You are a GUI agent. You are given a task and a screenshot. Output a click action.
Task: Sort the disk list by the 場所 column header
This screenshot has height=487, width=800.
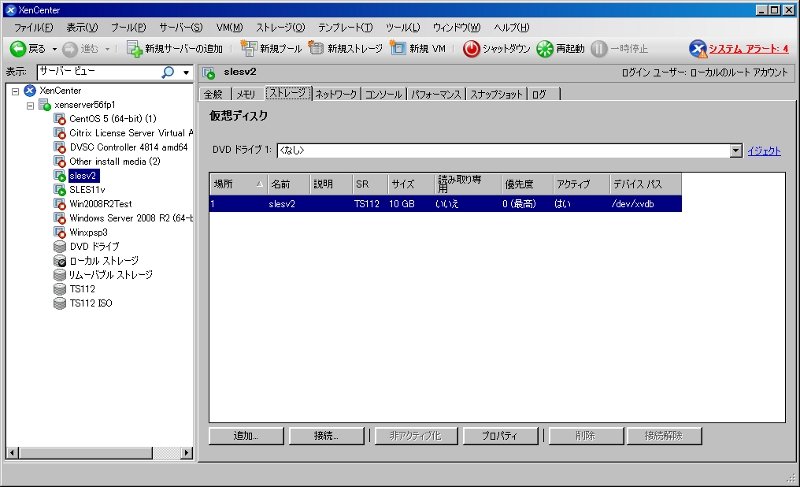(238, 184)
